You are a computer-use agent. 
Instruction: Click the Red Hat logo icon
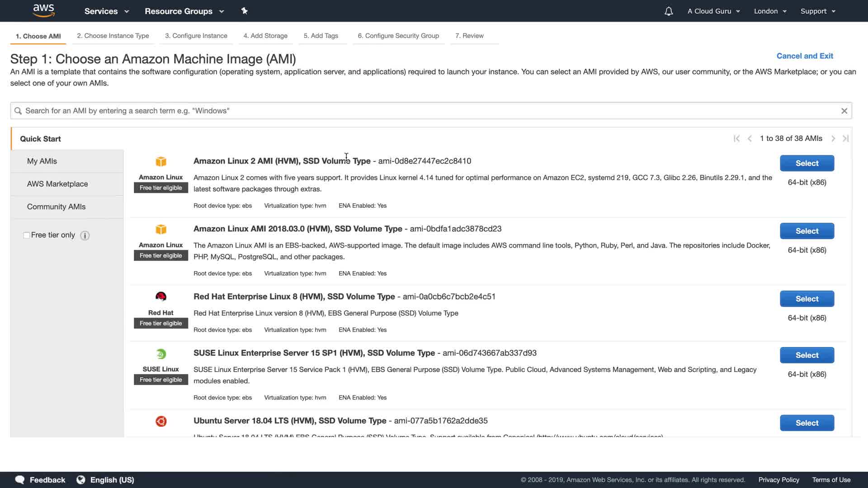click(161, 296)
